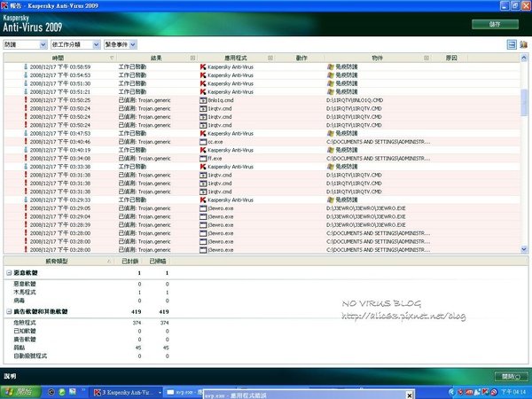Click the scrollbar down arrow of event list
The width and height of the screenshot is (532, 399).
coord(524,249)
